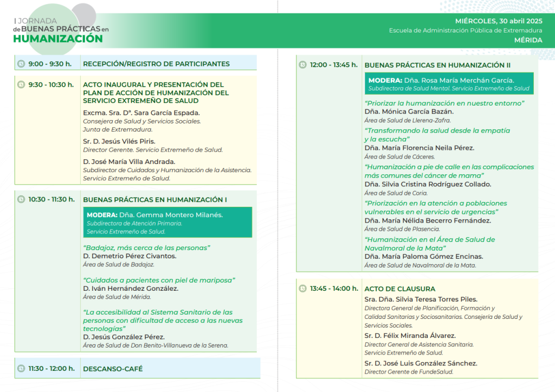Click the clock icon beside 9:30 - 10:30 h.
Image resolution: width=555 pixels, height=392 pixels.
(21, 84)
